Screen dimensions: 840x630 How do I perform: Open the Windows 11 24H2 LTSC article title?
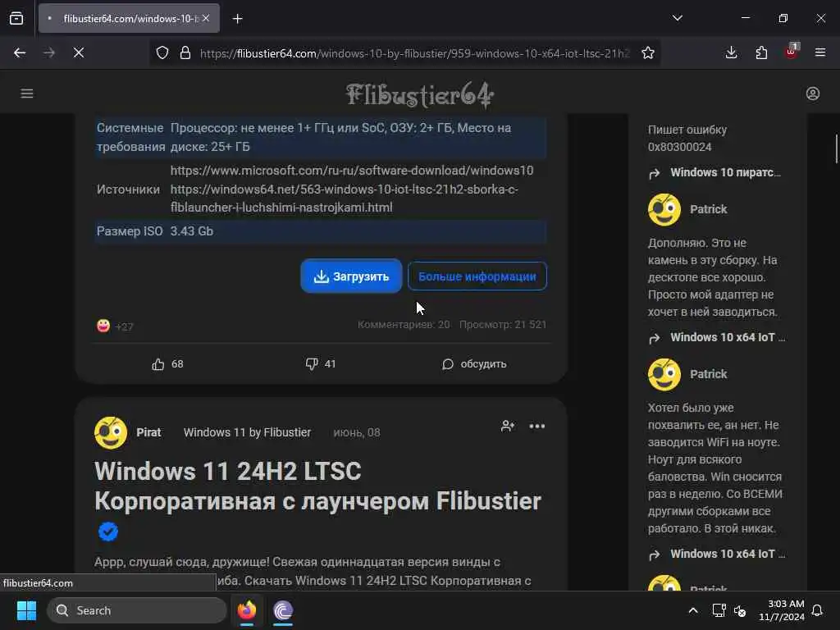coord(317,486)
